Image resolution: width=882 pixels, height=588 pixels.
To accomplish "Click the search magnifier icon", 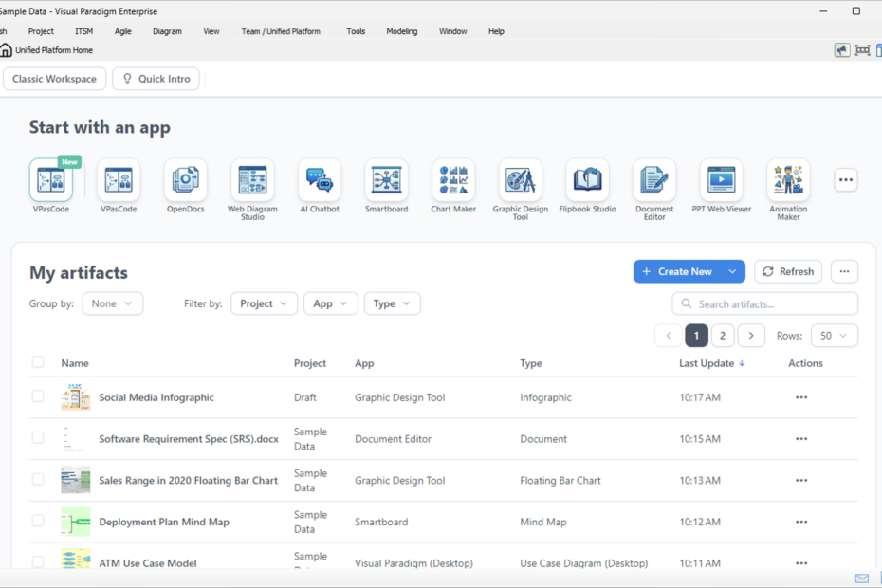I will (x=687, y=303).
